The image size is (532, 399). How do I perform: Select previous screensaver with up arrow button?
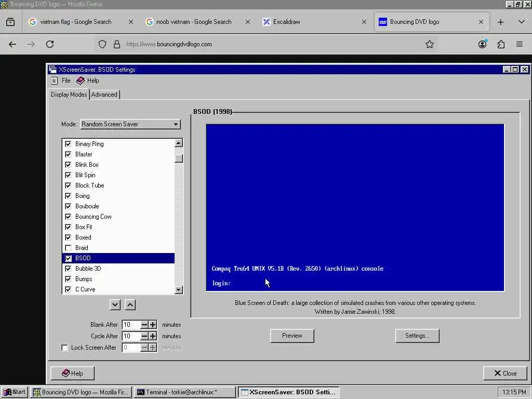[130, 304]
